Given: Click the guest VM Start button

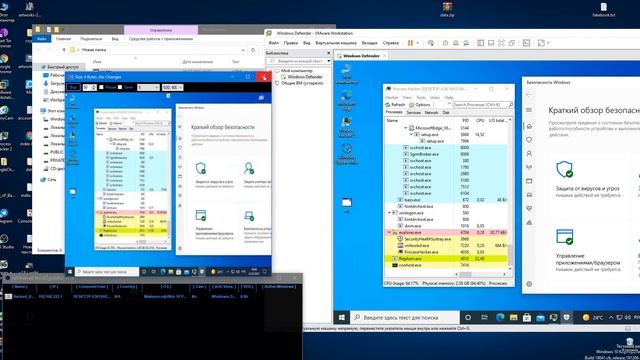Looking at the screenshot, I should (x=342, y=317).
